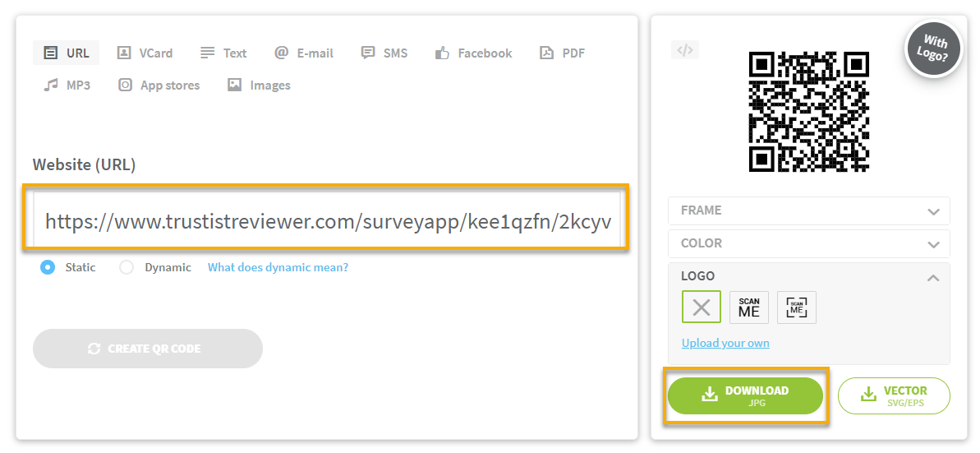Expand the COLOR section
The height and width of the screenshot is (453, 980).
point(808,243)
